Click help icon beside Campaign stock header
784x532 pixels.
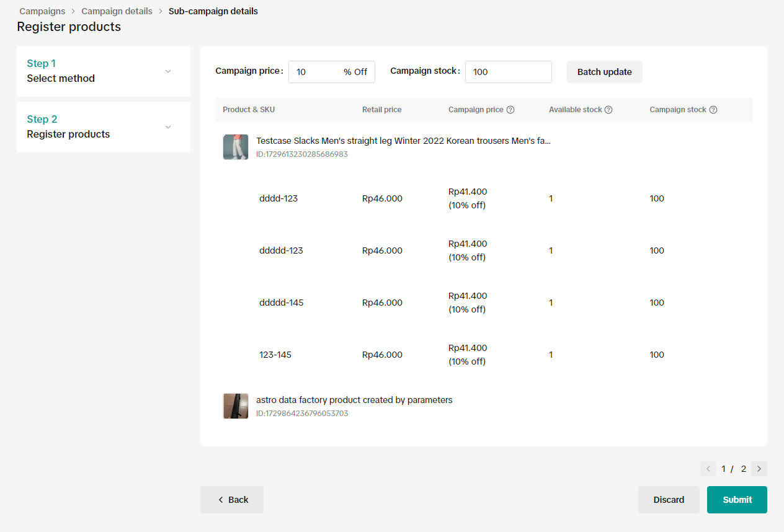click(x=713, y=110)
